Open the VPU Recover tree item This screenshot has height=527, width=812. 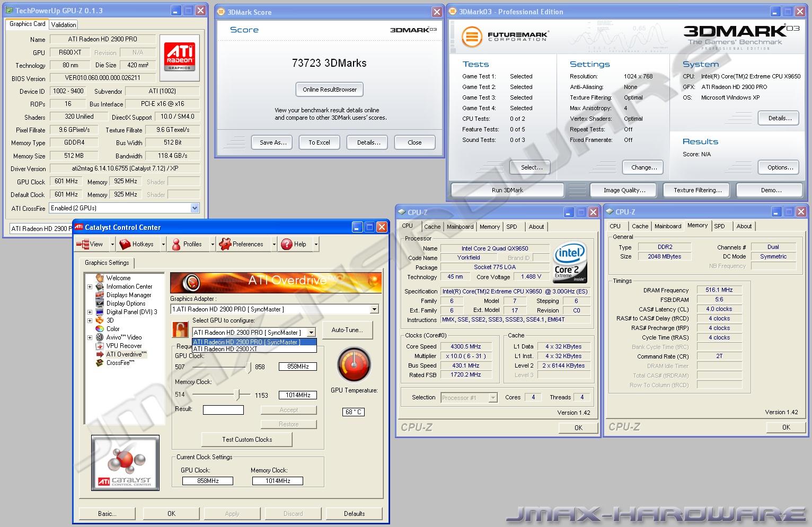click(123, 346)
